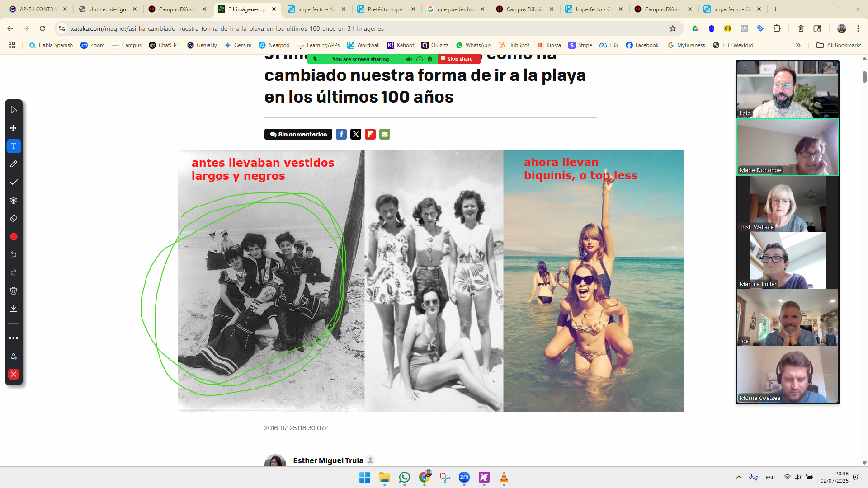This screenshot has width=868, height=488.
Task: Clear annotations with the trash icon
Action: pyautogui.click(x=14, y=291)
